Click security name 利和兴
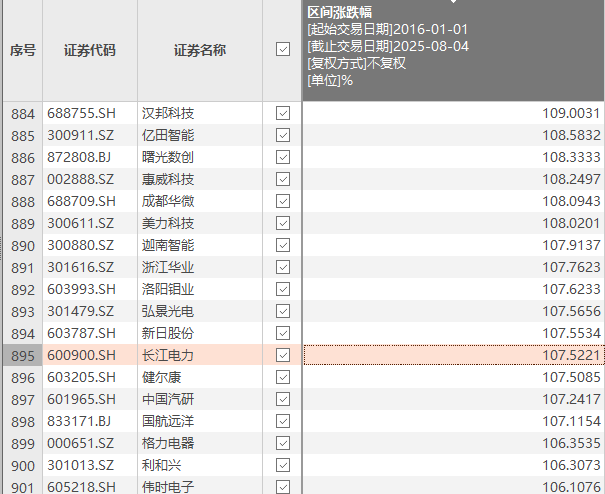 [161, 465]
